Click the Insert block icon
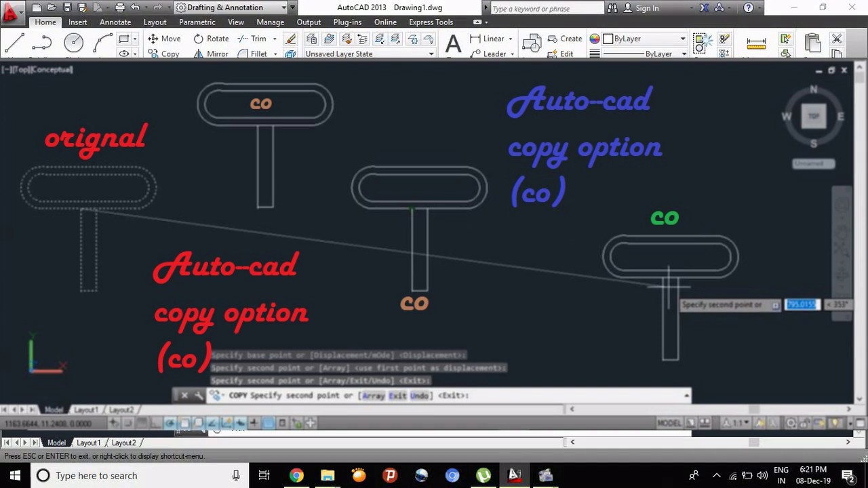The height and width of the screenshot is (488, 868). [532, 45]
